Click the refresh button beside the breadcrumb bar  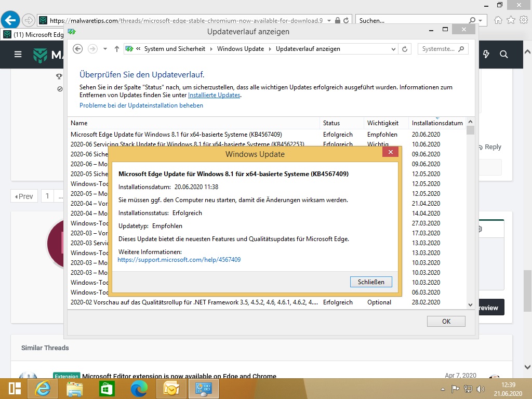click(405, 49)
